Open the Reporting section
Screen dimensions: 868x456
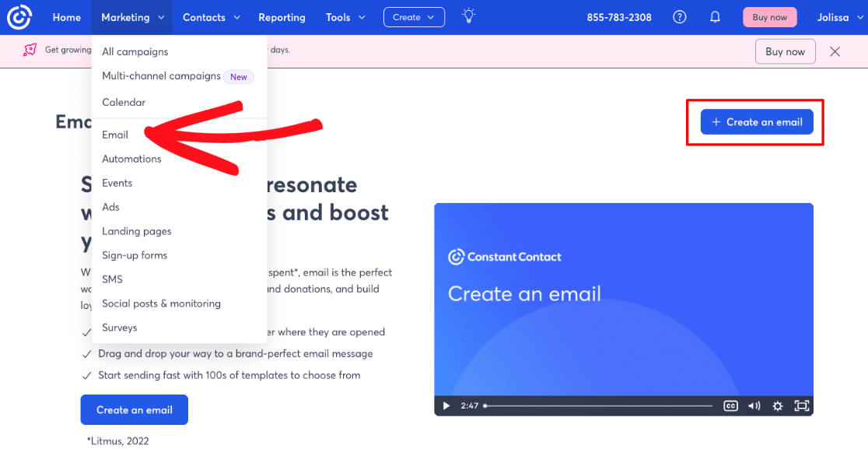tap(282, 16)
